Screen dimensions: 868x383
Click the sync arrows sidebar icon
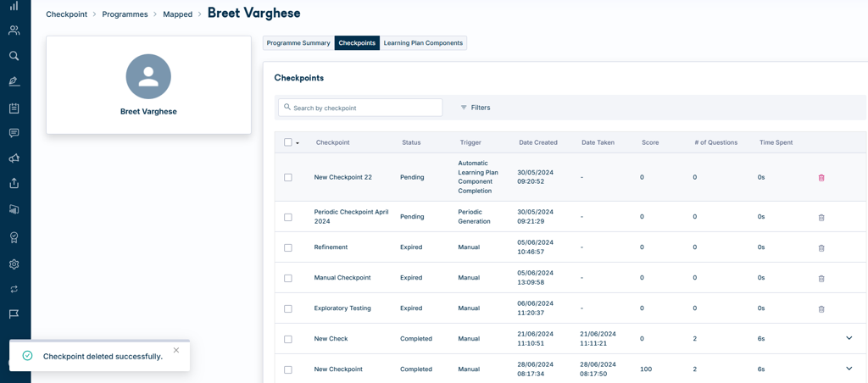[x=14, y=289]
